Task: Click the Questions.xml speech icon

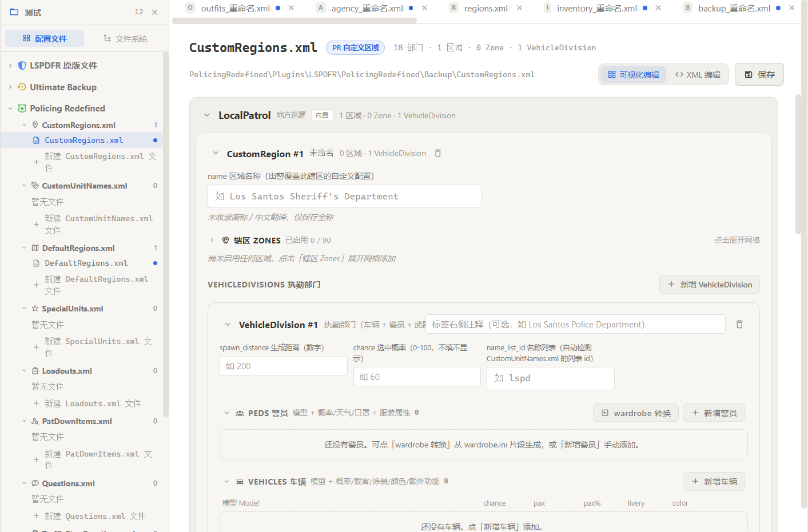Action: (35, 483)
